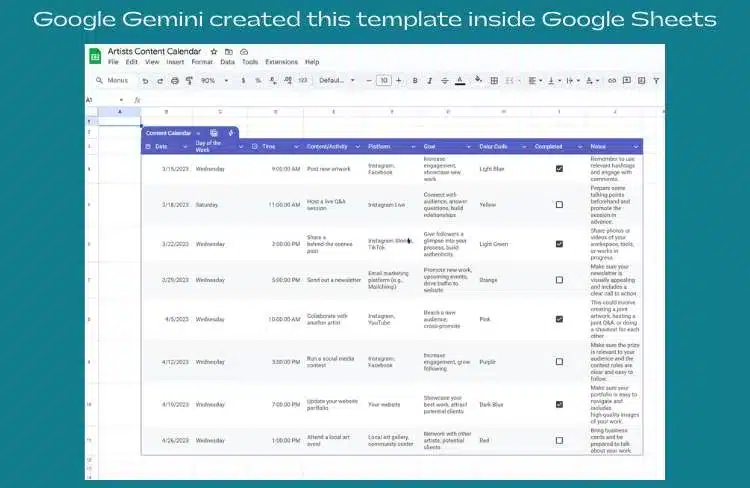Toggle Strikethrough formatting

pyautogui.click(x=444, y=81)
